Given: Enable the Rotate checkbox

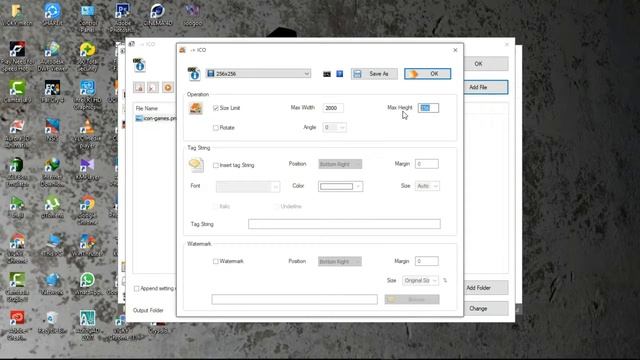Looking at the screenshot, I should (x=216, y=128).
